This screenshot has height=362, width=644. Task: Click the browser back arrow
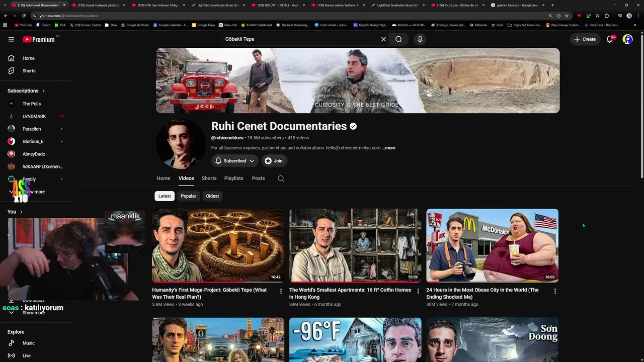pos(5,16)
